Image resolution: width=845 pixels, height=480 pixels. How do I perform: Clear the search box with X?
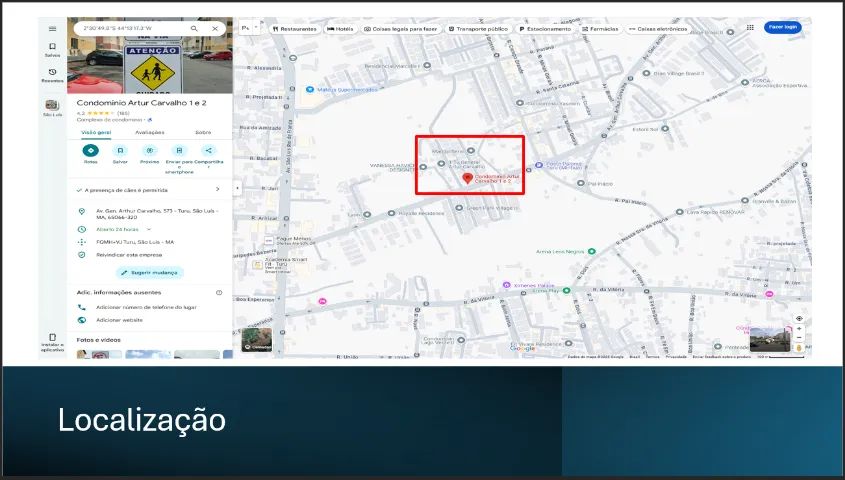tap(215, 29)
